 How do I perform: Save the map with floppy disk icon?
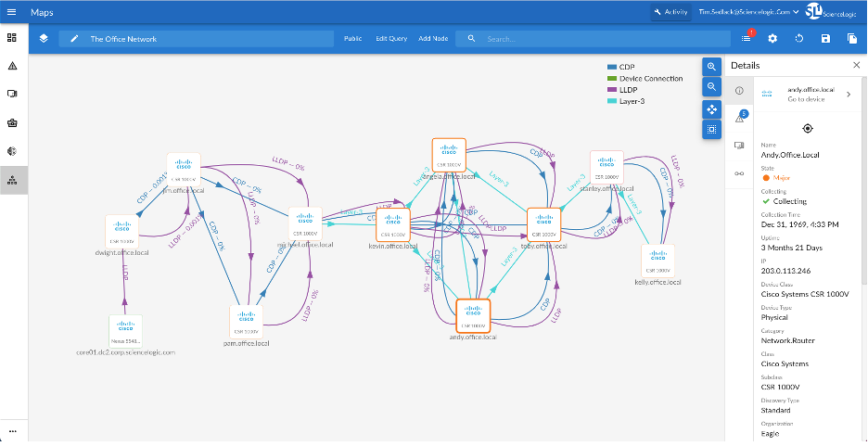tap(825, 39)
